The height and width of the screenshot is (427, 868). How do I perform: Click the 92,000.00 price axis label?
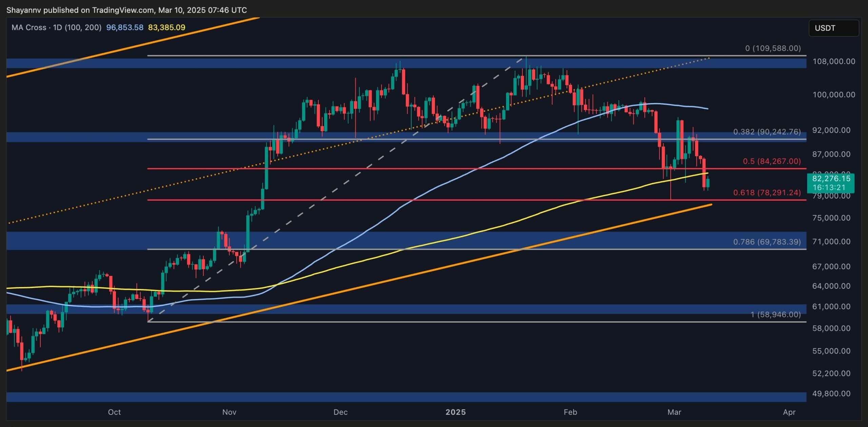click(x=831, y=130)
